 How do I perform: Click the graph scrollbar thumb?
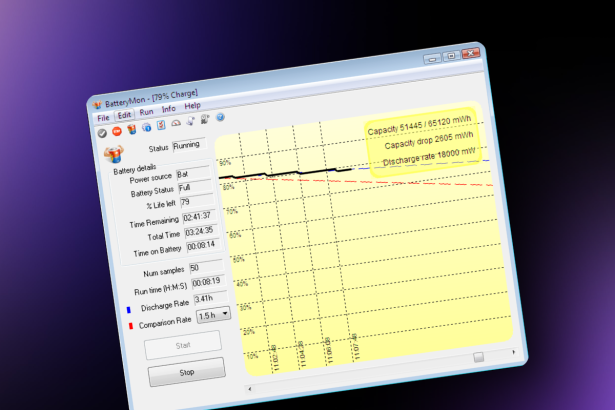tap(479, 357)
